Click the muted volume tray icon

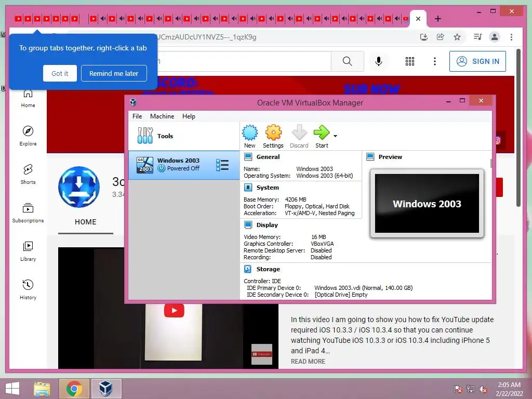(x=483, y=389)
